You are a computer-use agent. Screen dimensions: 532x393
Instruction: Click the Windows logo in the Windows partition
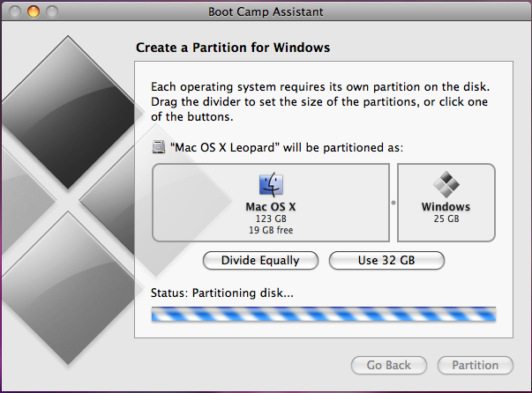pyautogui.click(x=446, y=185)
